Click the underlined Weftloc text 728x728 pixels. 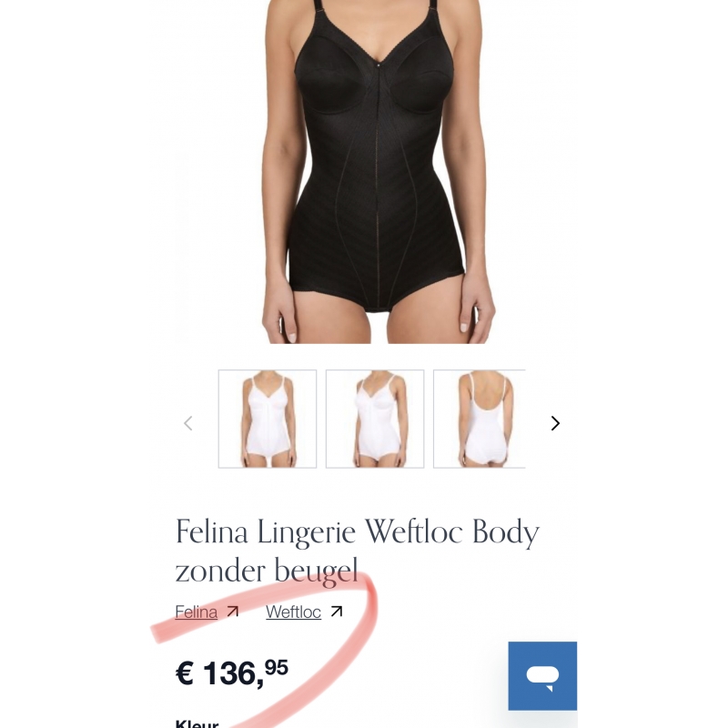click(293, 612)
